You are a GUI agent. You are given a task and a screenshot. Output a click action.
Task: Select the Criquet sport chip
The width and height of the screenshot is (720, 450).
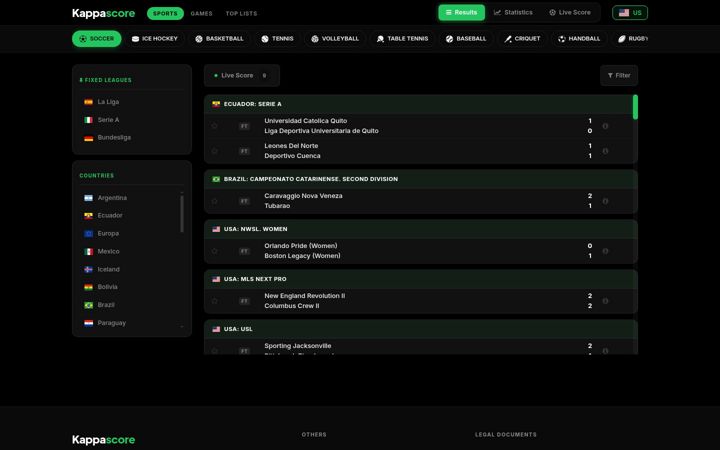tap(522, 39)
